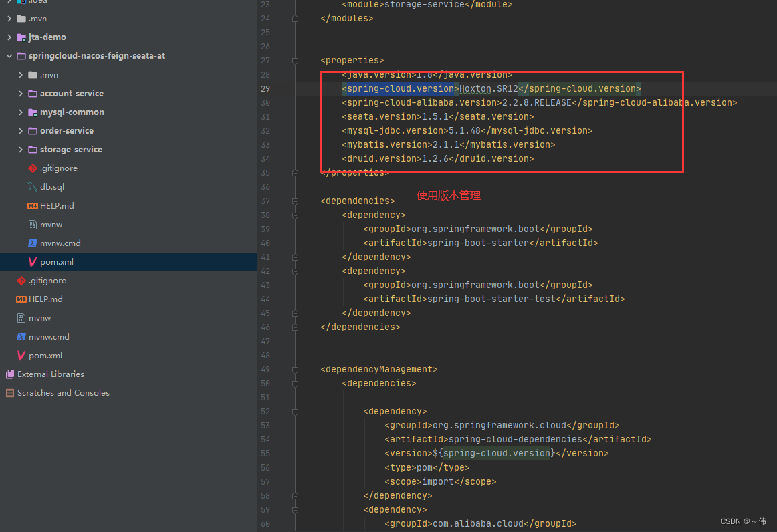
Task: Click com.alibaba.cloud groupId text
Action: [x=477, y=523]
